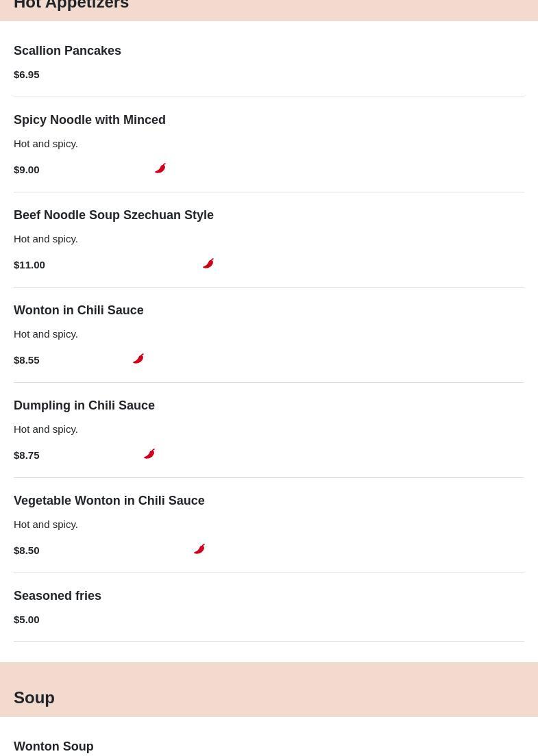Jump to the Hot Appetizers section header

click(x=71, y=5)
